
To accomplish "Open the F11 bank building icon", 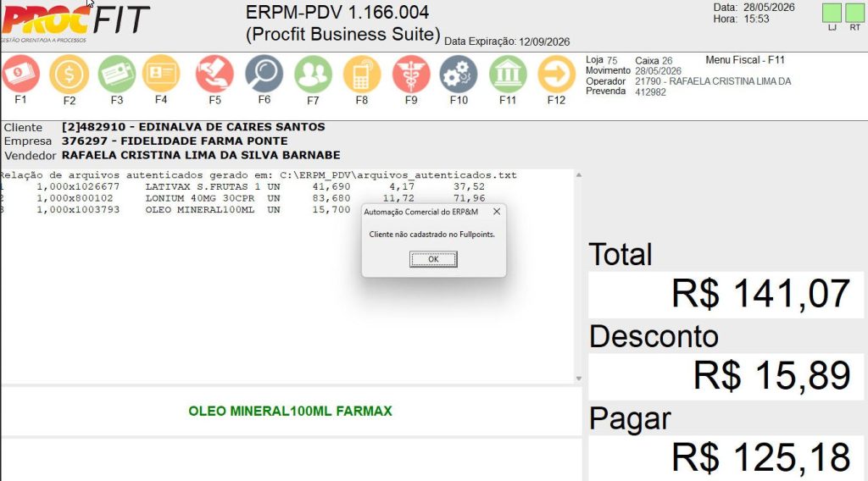I will tap(508, 74).
